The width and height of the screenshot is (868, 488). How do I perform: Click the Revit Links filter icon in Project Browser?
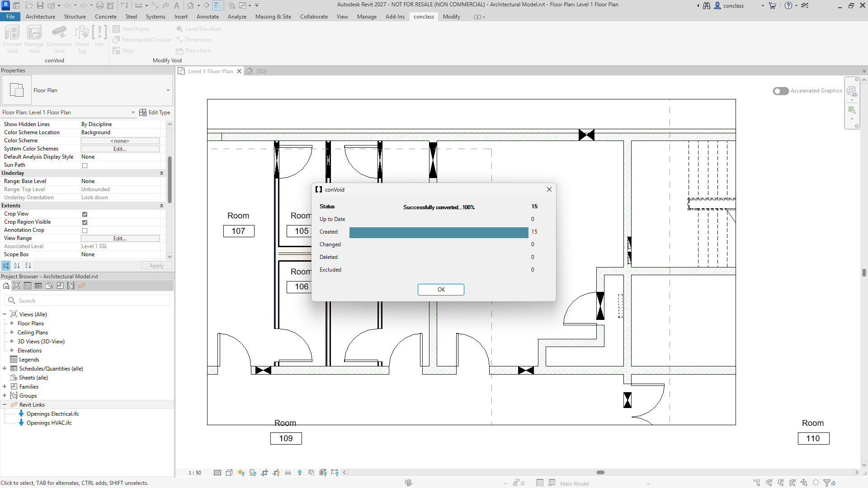(82, 286)
